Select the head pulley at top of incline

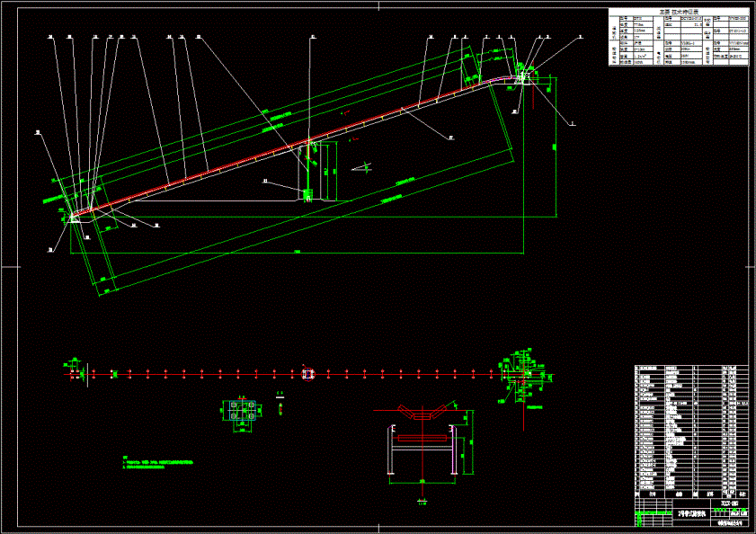[x=521, y=76]
